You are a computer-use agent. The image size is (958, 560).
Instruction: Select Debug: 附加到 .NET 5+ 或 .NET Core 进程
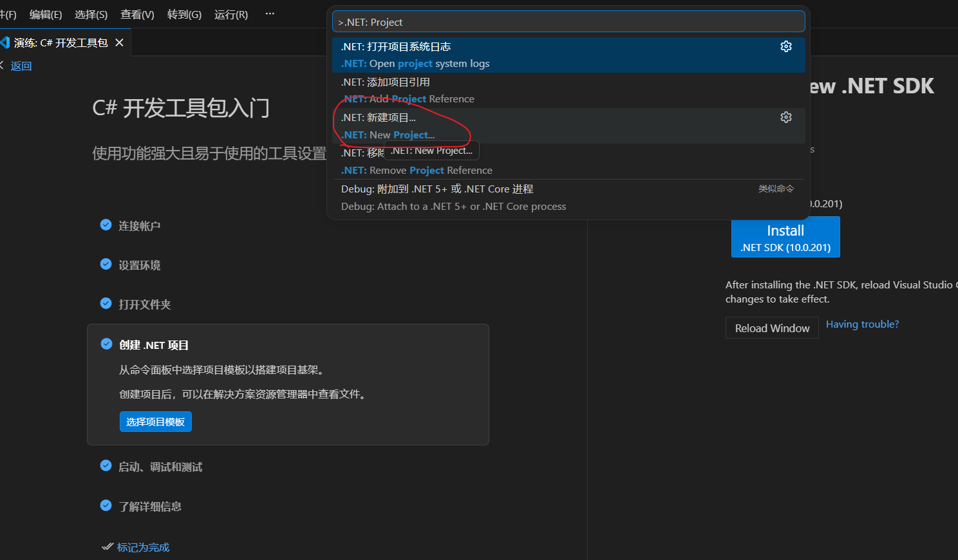click(568, 198)
